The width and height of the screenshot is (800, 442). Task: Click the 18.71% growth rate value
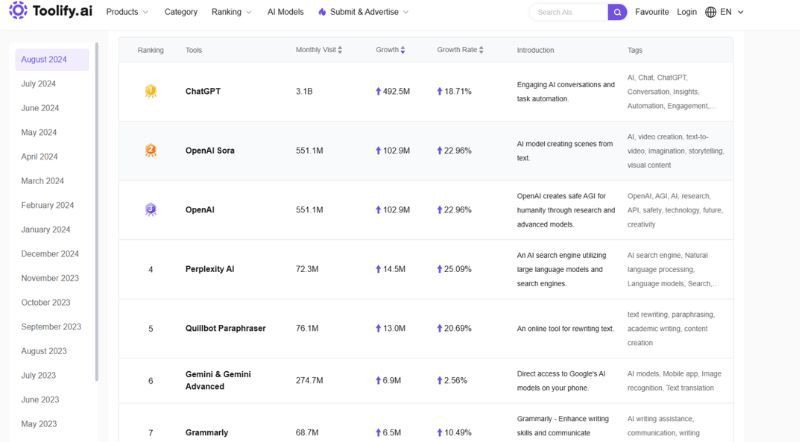(458, 91)
